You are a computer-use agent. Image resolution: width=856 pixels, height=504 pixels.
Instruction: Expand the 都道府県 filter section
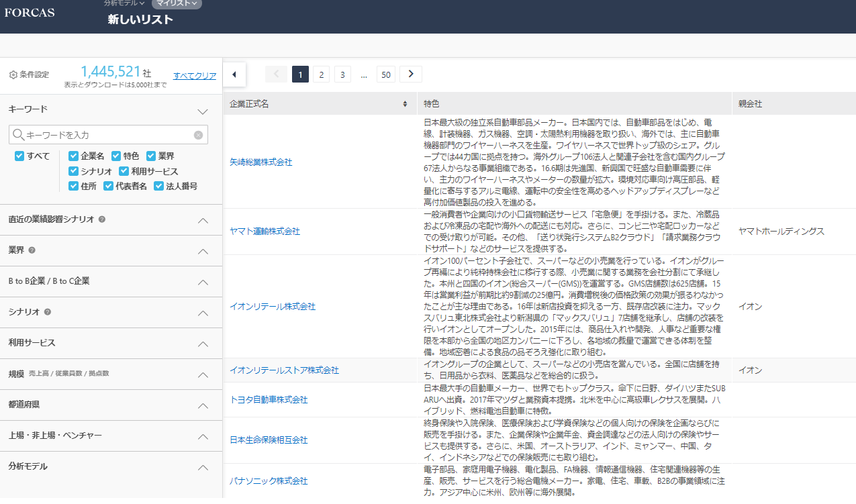tap(203, 405)
